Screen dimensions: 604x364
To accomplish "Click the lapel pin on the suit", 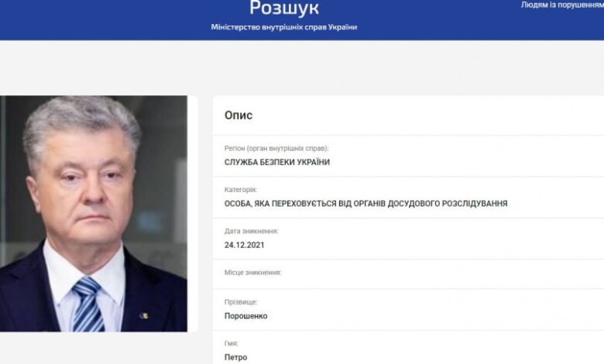I will [144, 316].
